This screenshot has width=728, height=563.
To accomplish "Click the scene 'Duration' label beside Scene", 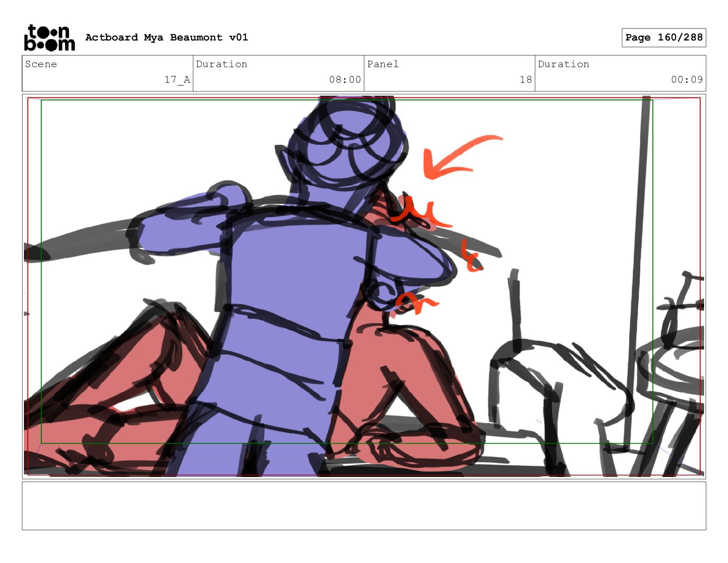I will tap(222, 64).
